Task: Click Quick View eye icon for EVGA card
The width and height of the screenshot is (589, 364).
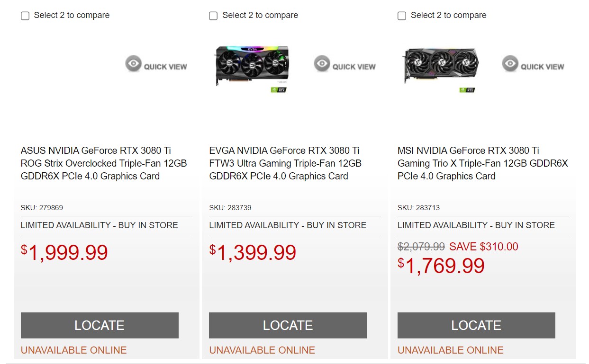Action: pyautogui.click(x=322, y=63)
